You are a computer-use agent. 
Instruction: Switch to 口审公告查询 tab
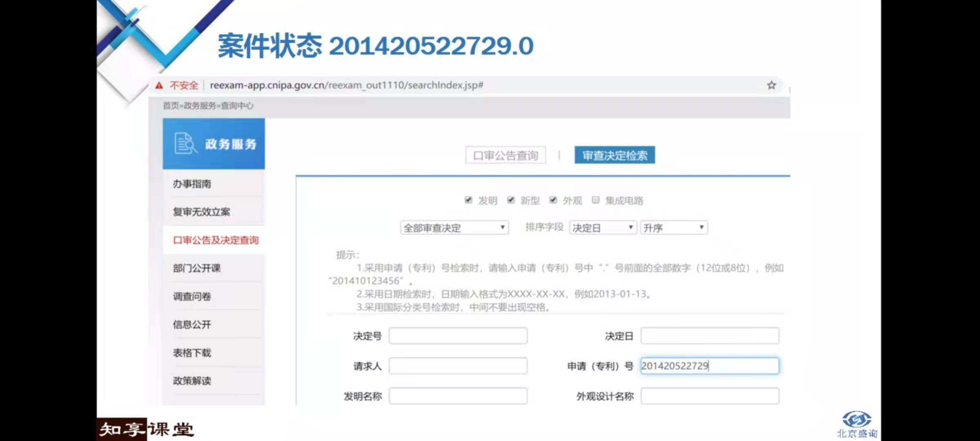point(506,156)
